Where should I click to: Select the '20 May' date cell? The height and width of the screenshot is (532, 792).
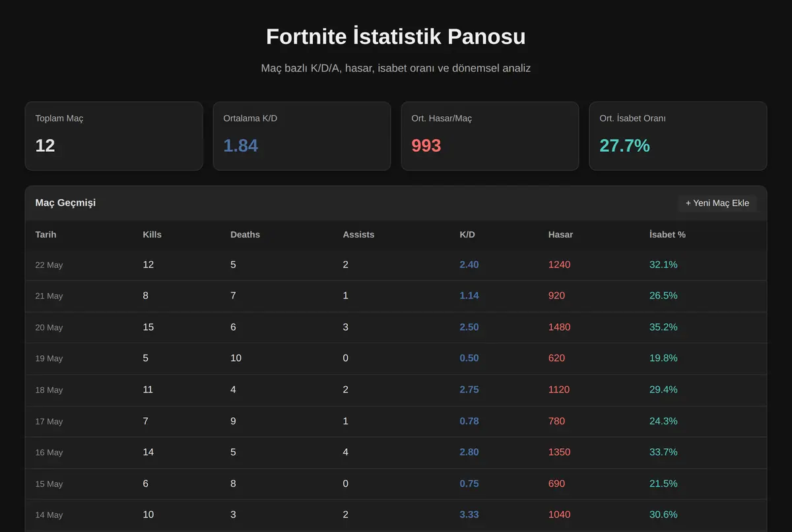click(x=49, y=327)
